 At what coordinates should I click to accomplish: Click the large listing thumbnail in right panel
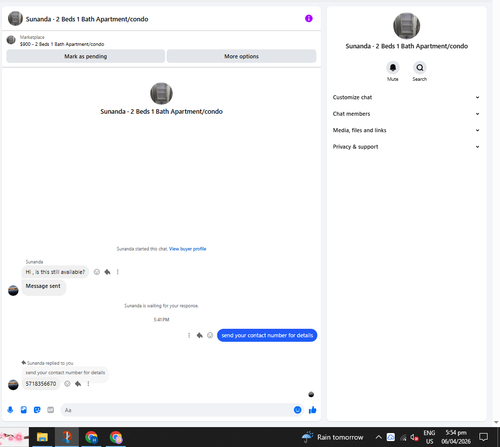(x=406, y=26)
